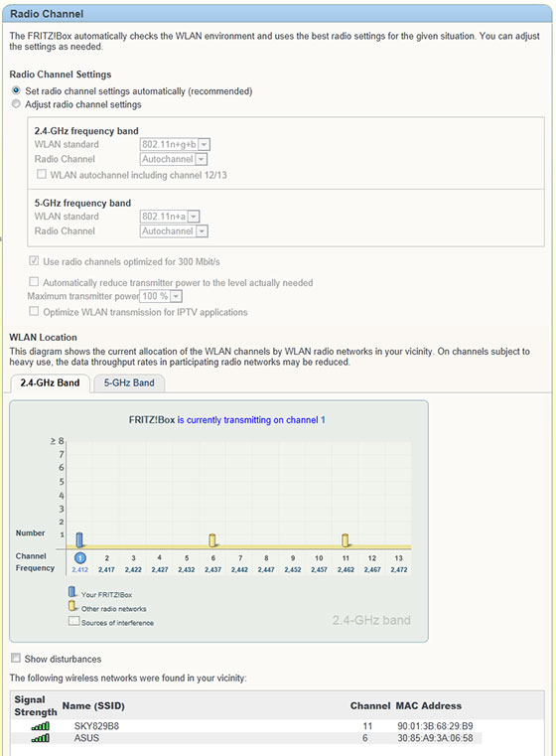The image size is (556, 756).
Task: Open 2.4-GHz WLAN standard dropdown 802.11n+g+b
Action: [x=175, y=144]
